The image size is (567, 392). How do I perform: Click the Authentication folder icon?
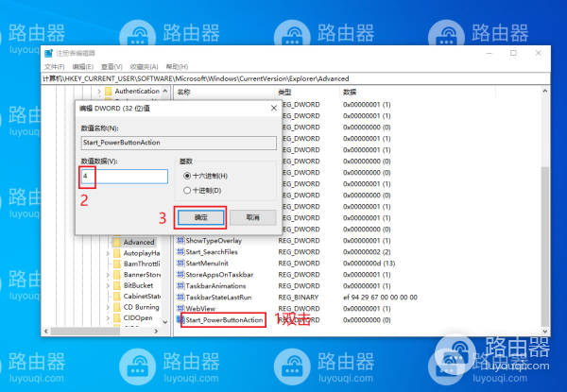(108, 91)
